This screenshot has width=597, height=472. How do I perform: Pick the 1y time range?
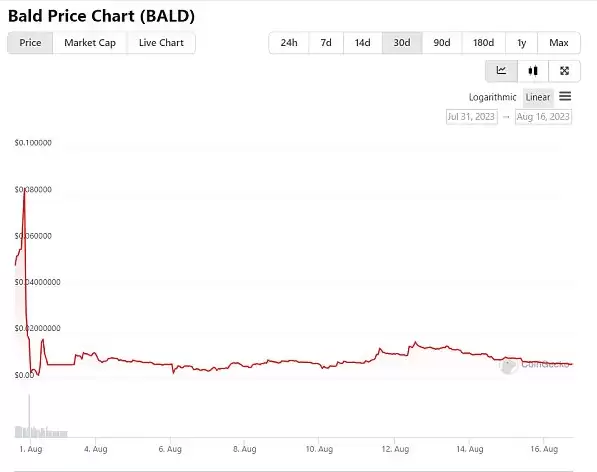(x=522, y=43)
